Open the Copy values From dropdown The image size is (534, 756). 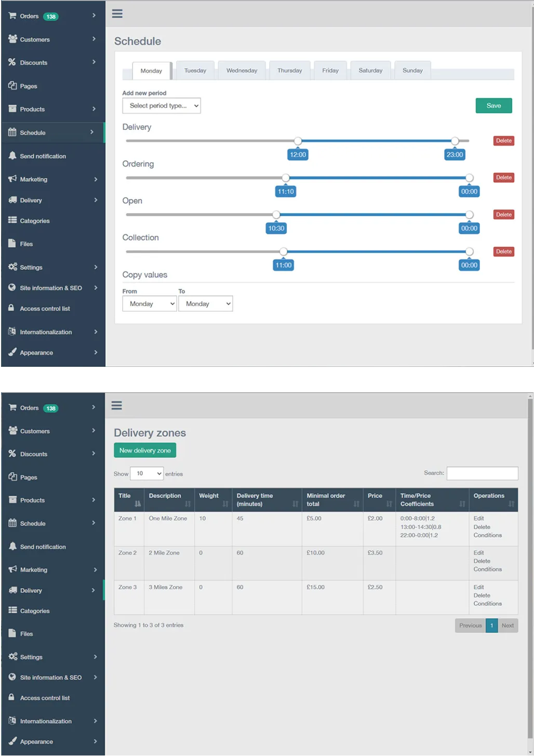[149, 303]
